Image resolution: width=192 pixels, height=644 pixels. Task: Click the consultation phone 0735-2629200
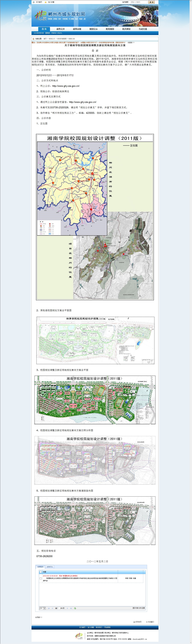click(x=45, y=556)
